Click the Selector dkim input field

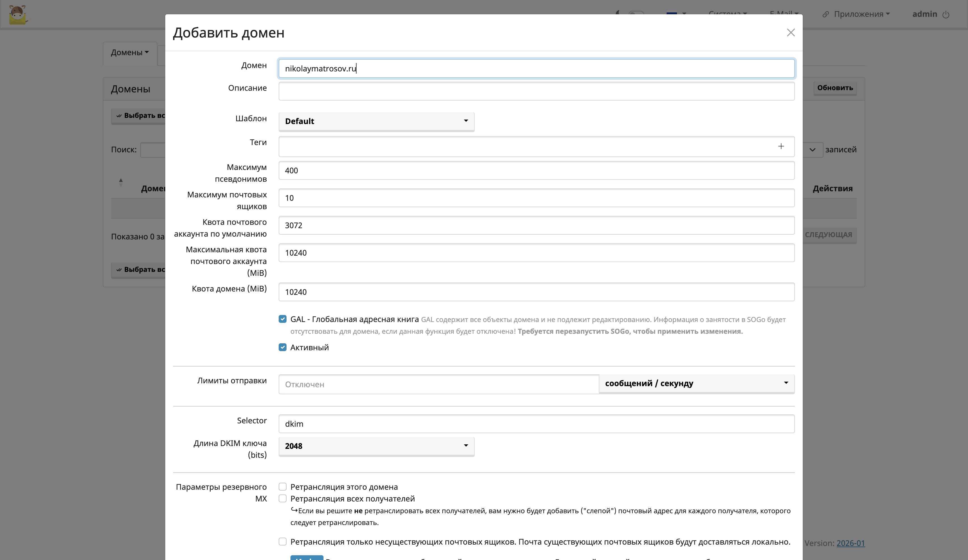pos(536,424)
